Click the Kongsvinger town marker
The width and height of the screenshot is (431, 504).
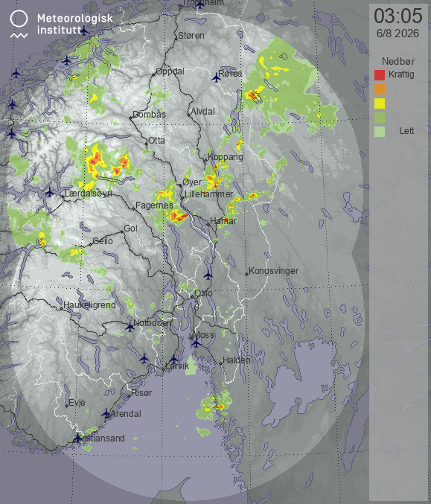246,274
